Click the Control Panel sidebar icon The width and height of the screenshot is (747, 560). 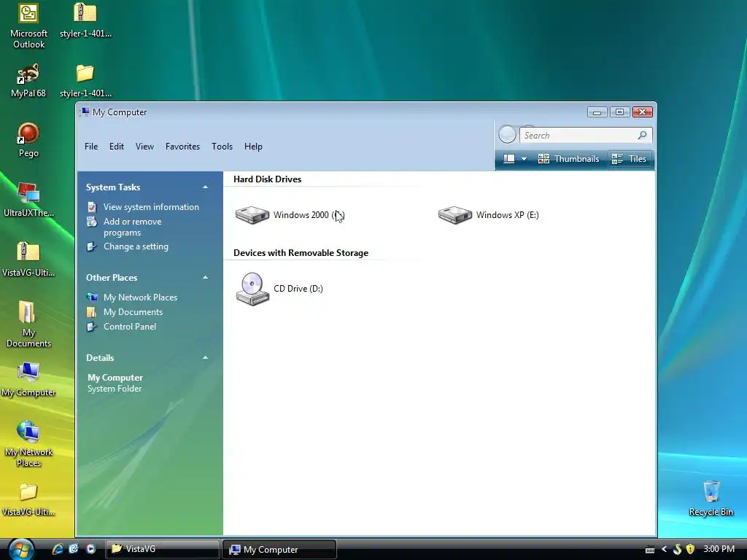[92, 327]
